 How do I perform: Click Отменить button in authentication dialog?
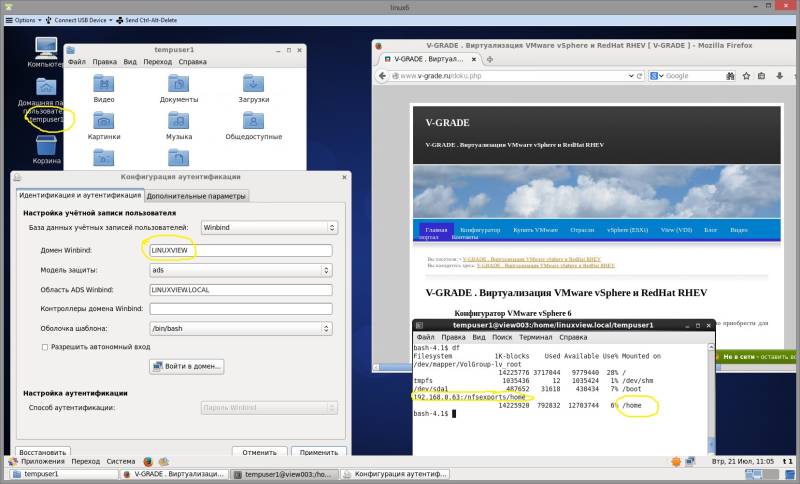259,451
